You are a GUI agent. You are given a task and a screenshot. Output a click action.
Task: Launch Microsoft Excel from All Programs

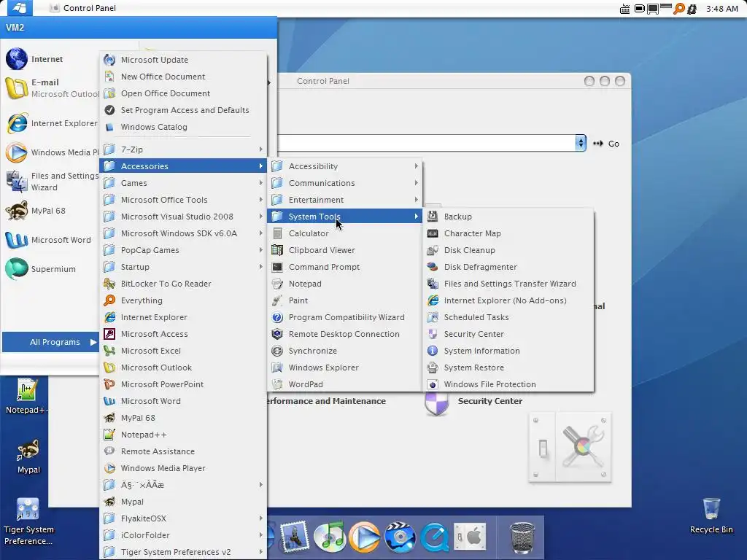coord(183,351)
